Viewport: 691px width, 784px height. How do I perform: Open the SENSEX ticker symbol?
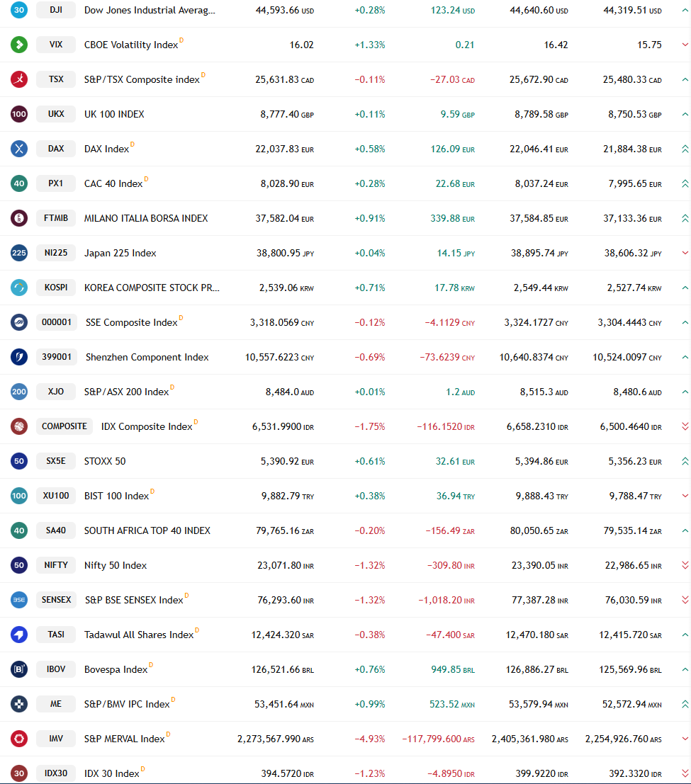tap(56, 599)
